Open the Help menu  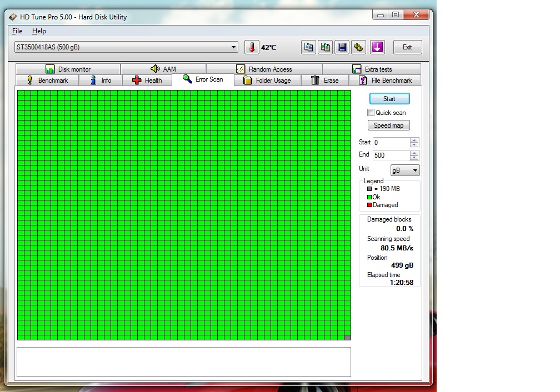click(x=39, y=31)
